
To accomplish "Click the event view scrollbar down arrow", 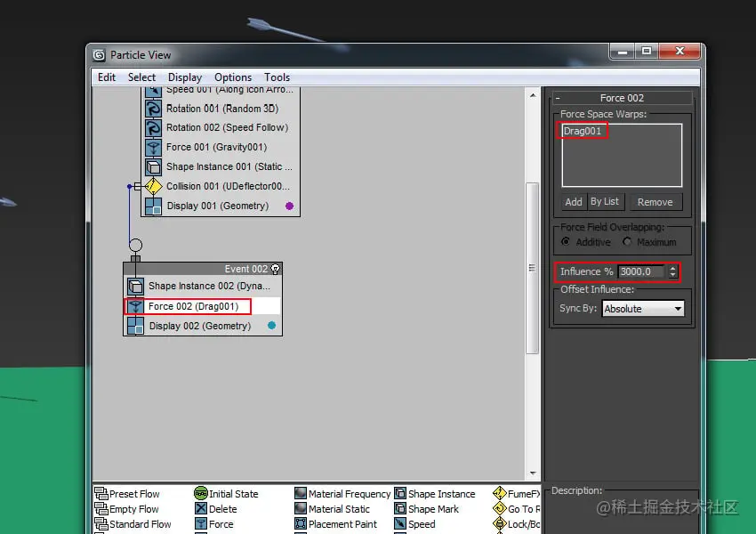I will pos(532,473).
